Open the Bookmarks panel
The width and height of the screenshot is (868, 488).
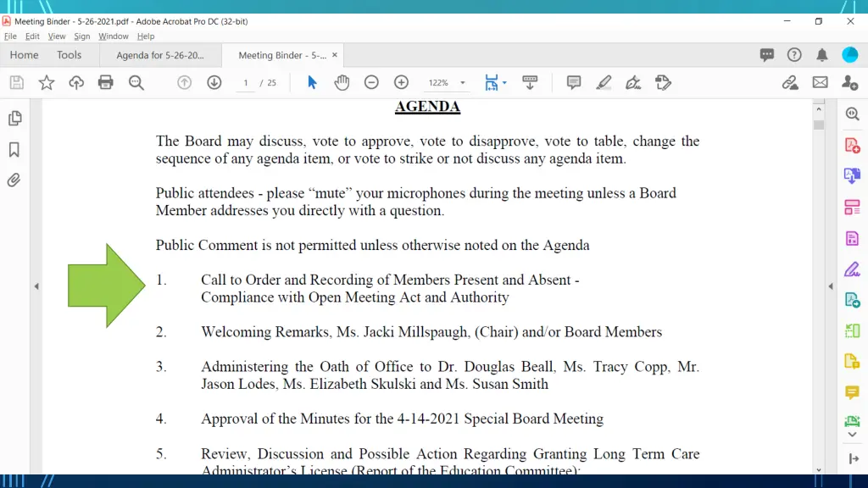click(14, 149)
